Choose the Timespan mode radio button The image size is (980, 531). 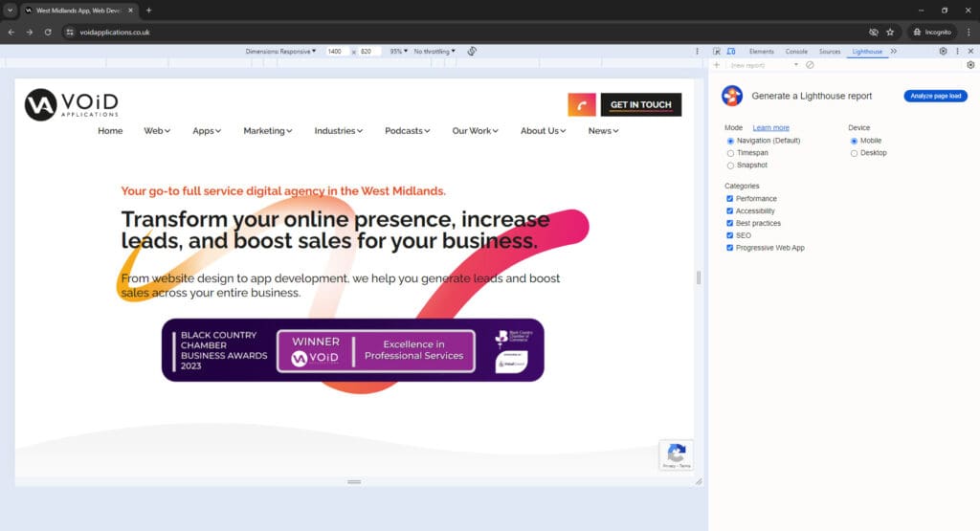(730, 153)
